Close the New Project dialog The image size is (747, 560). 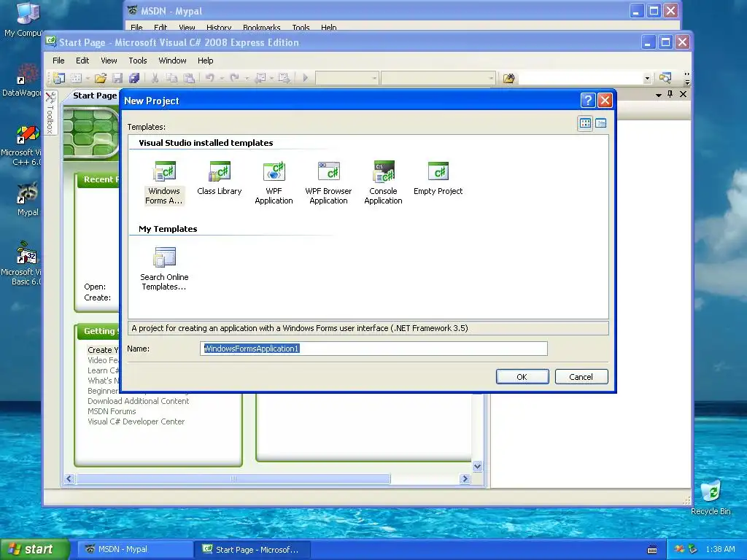[x=605, y=101]
